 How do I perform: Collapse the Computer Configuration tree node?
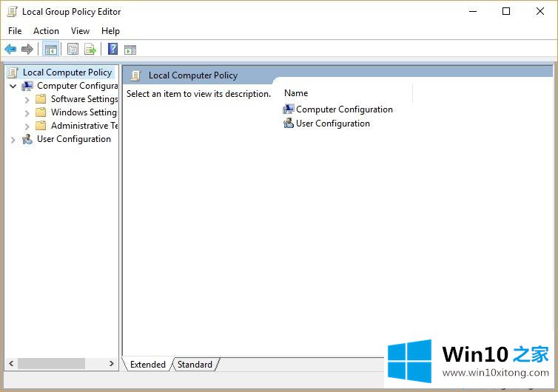coord(13,86)
